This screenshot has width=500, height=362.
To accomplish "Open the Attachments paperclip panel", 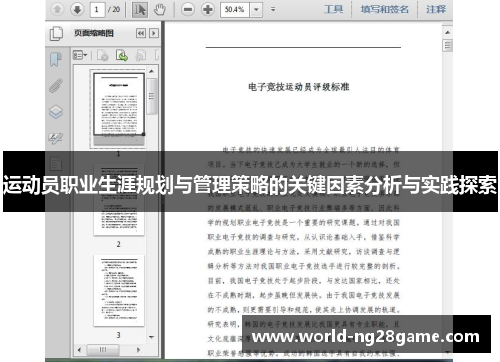I will (x=56, y=86).
